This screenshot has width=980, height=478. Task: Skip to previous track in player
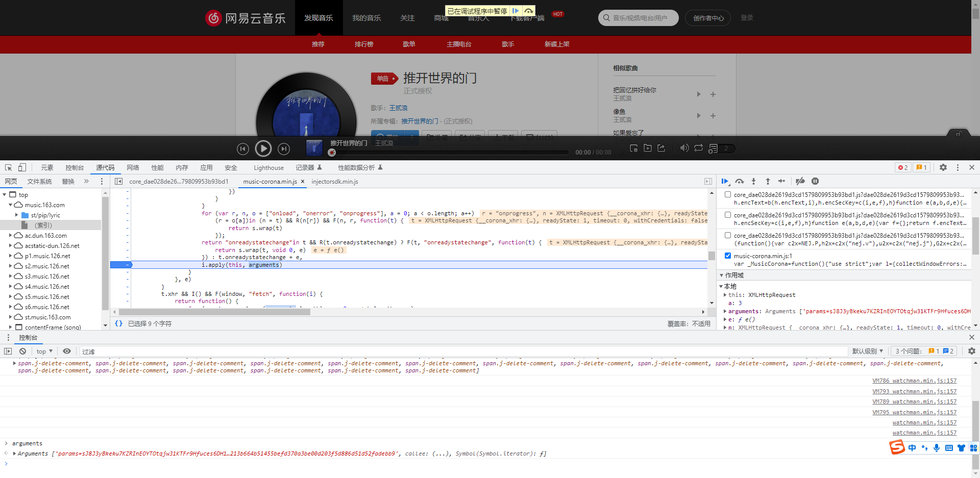tap(243, 148)
